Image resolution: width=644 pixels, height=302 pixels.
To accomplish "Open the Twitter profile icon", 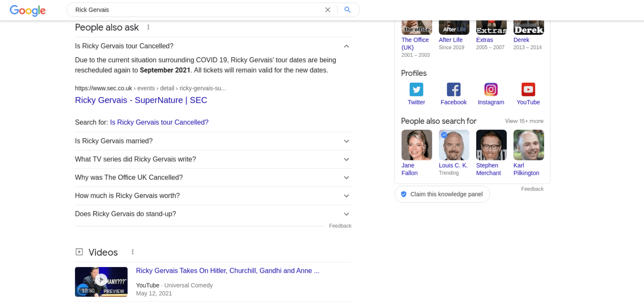I will pos(416,89).
